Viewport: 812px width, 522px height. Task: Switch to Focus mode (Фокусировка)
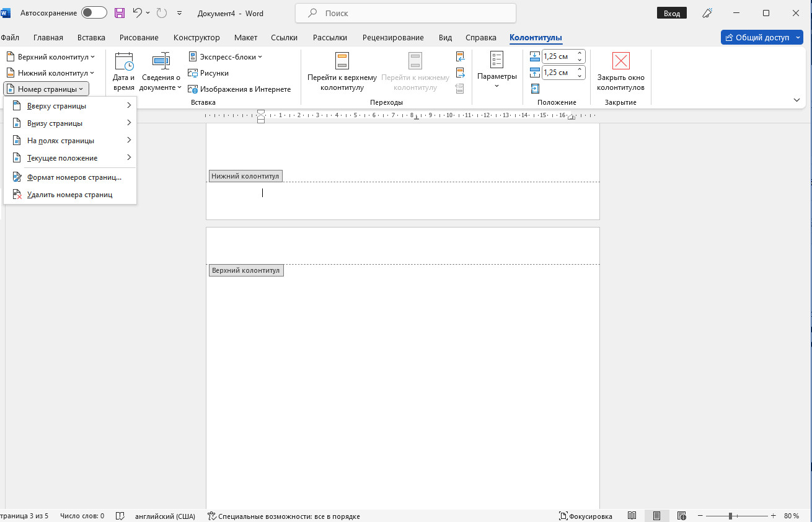point(586,516)
